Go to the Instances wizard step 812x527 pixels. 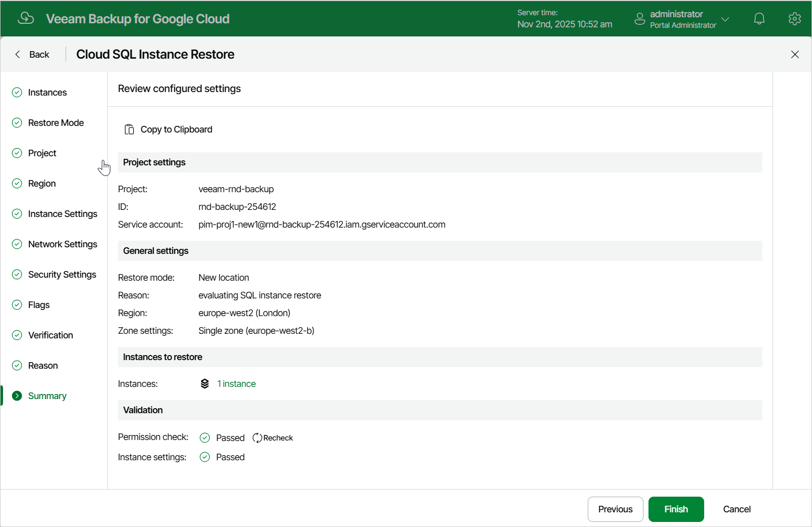47,93
